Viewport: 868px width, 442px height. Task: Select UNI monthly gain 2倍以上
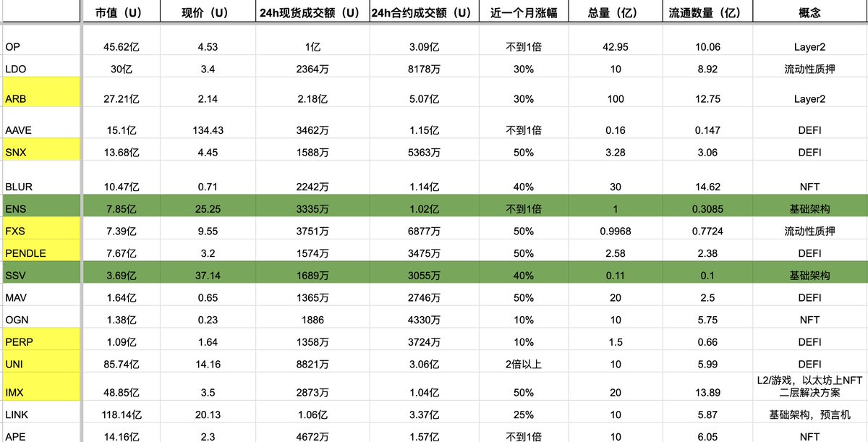[x=524, y=364]
